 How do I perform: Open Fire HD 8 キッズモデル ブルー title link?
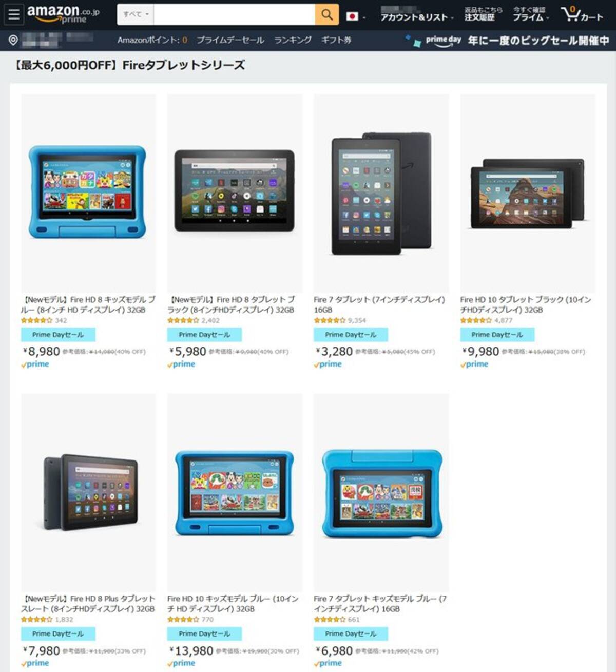pos(88,304)
